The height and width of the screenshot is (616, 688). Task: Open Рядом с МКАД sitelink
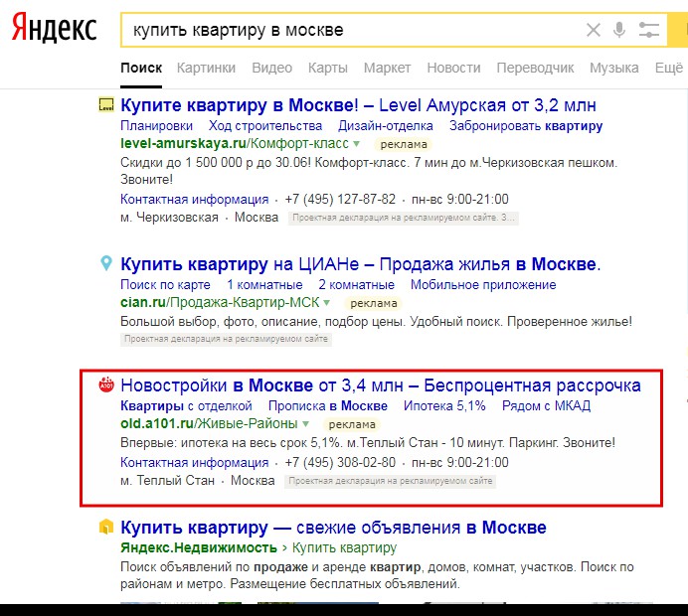(x=546, y=406)
